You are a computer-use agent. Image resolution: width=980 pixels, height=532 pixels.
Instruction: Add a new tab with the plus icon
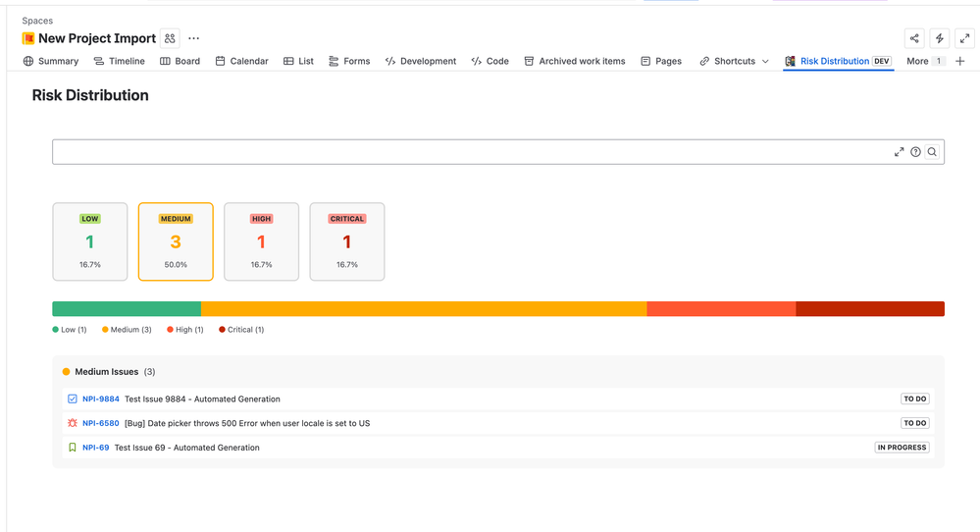tap(960, 61)
